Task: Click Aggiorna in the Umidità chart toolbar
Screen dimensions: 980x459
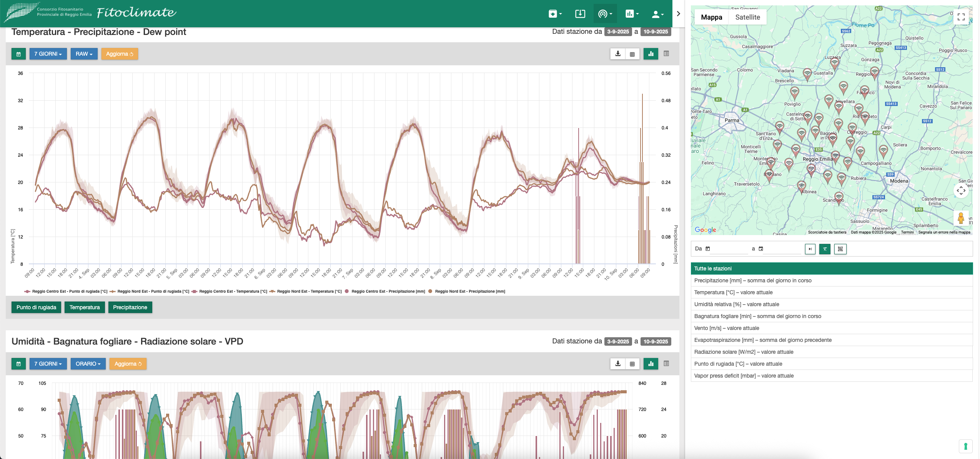Action: (128, 364)
